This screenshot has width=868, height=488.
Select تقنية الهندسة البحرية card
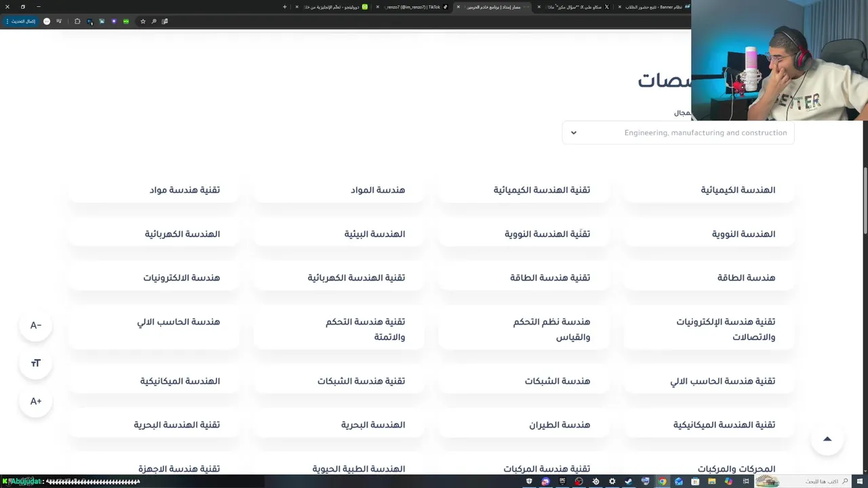pyautogui.click(x=153, y=425)
